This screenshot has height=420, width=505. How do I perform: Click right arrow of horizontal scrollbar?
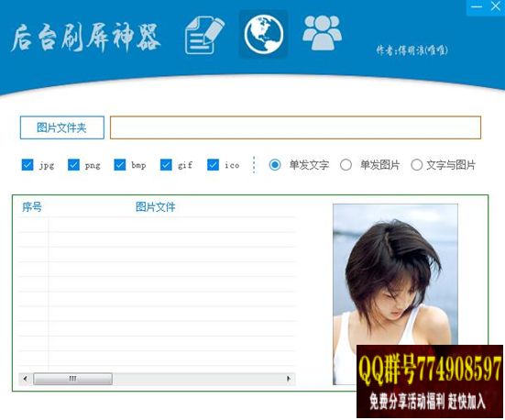coord(289,379)
